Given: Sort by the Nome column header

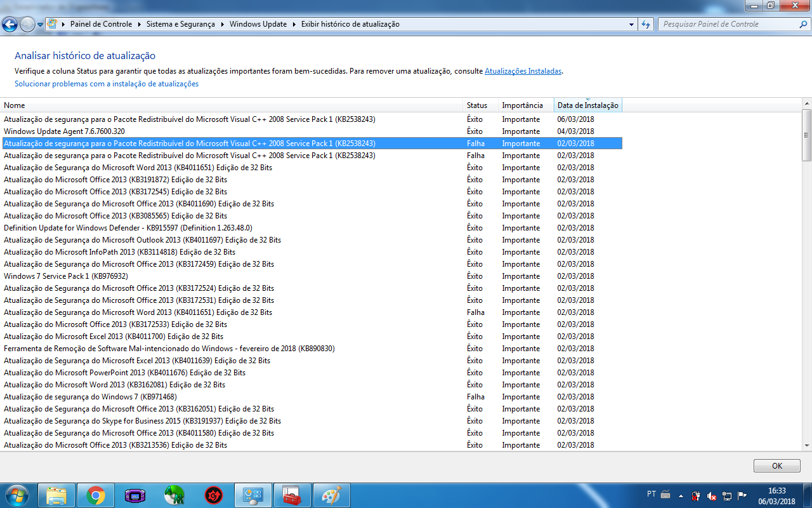Looking at the screenshot, I should coord(232,105).
